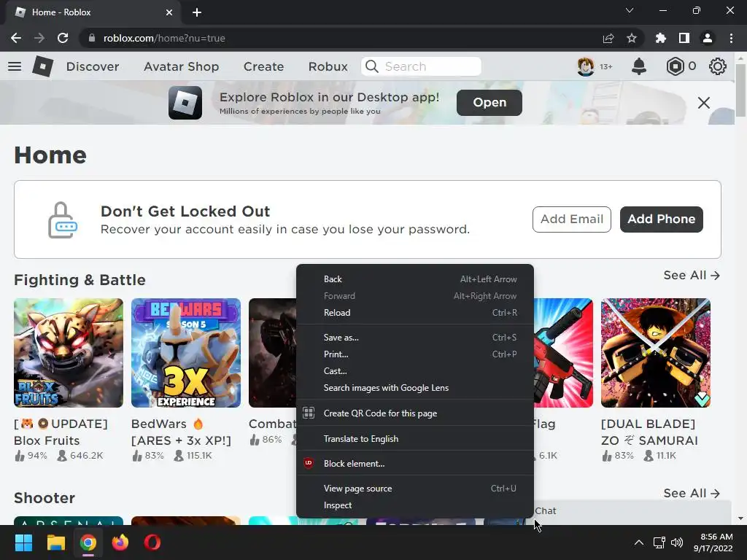This screenshot has height=560, width=747.
Task: Go to Avatar Shop
Action: (181, 66)
